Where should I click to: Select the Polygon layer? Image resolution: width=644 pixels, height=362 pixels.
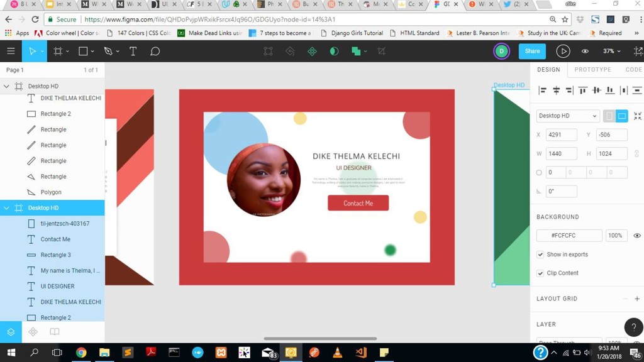pos(52,192)
